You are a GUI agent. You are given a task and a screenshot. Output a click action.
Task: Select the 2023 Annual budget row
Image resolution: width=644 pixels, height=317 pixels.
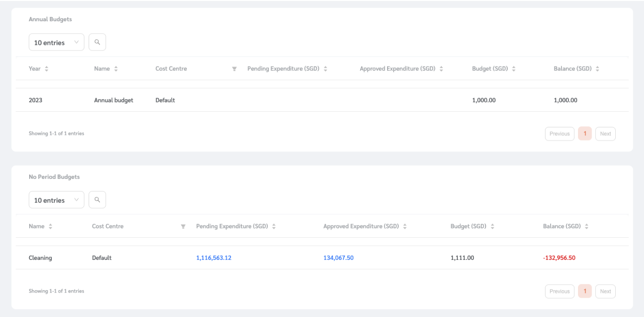tap(36, 100)
